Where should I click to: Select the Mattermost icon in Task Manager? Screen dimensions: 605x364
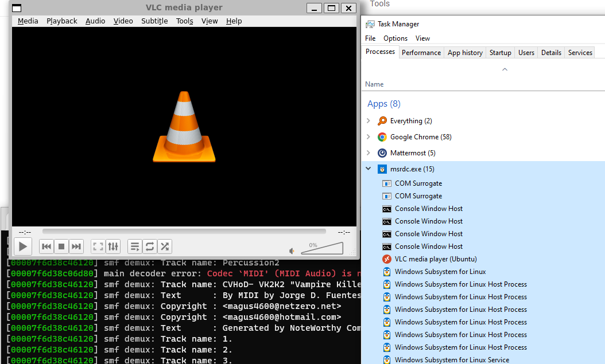point(382,153)
